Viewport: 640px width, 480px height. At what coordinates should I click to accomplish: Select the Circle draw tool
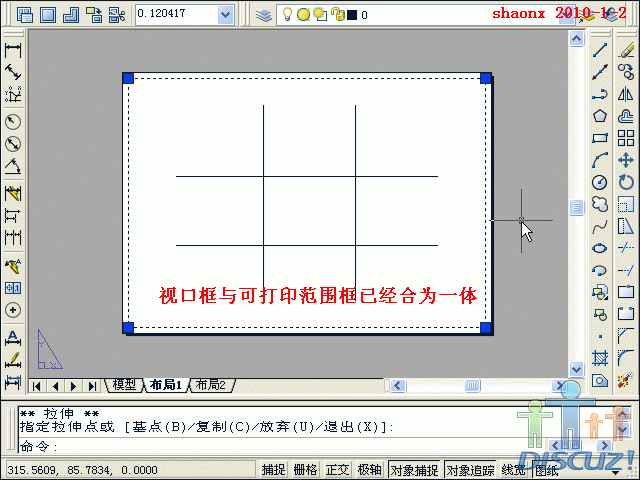click(x=600, y=182)
